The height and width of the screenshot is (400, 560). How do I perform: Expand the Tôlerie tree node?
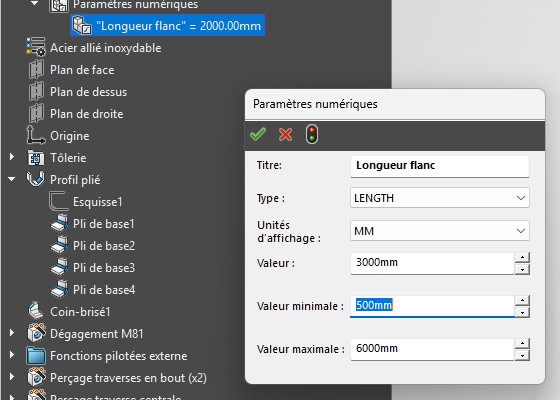tap(12, 157)
